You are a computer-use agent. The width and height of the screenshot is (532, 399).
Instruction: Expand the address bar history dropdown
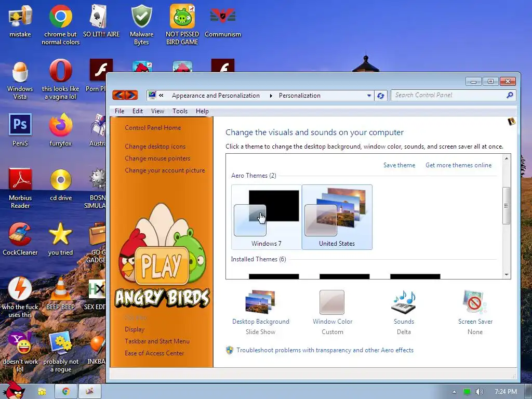(369, 96)
